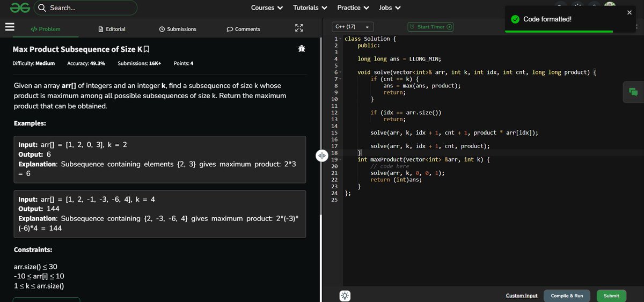
Task: Report a bug with the bug icon
Action: tap(302, 49)
